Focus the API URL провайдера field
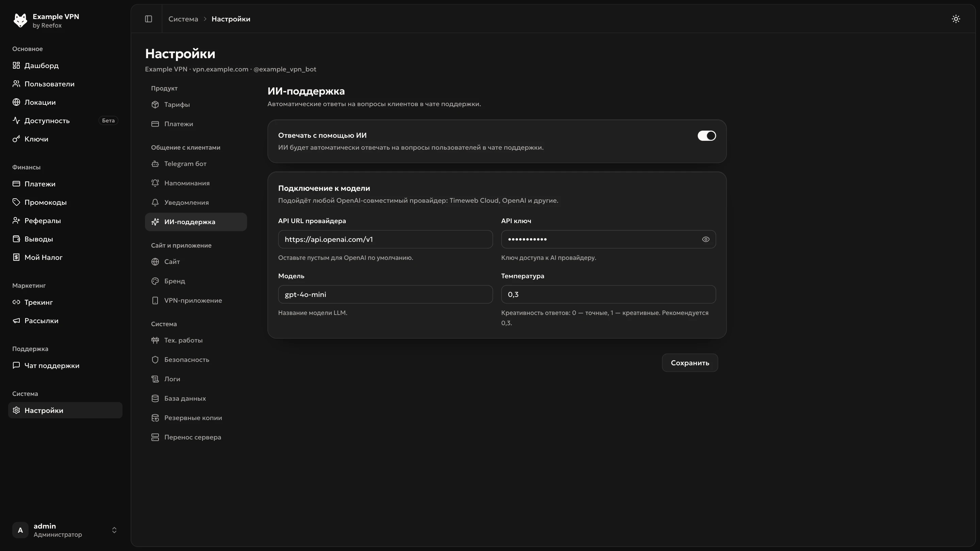This screenshot has height=551, width=980. 386,239
